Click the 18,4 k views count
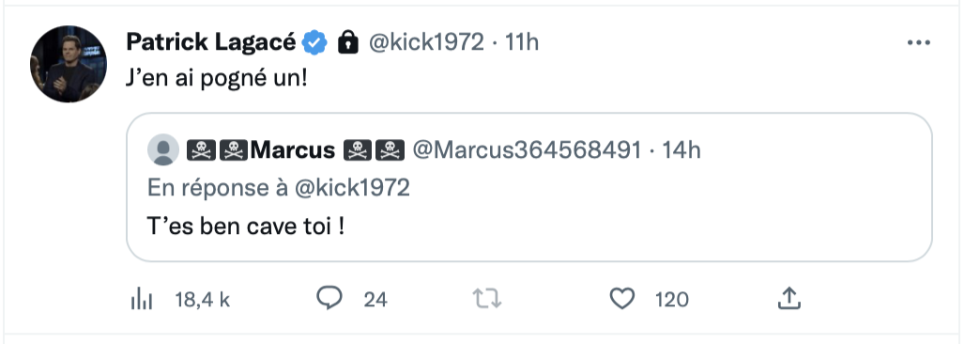Image resolution: width=980 pixels, height=344 pixels. point(203,300)
